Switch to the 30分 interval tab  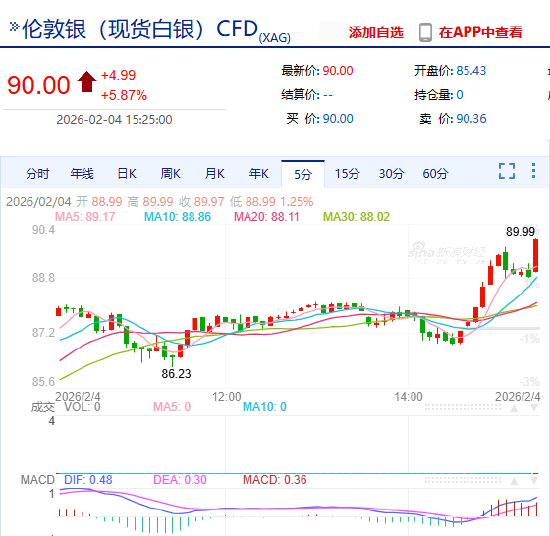pyautogui.click(x=391, y=174)
